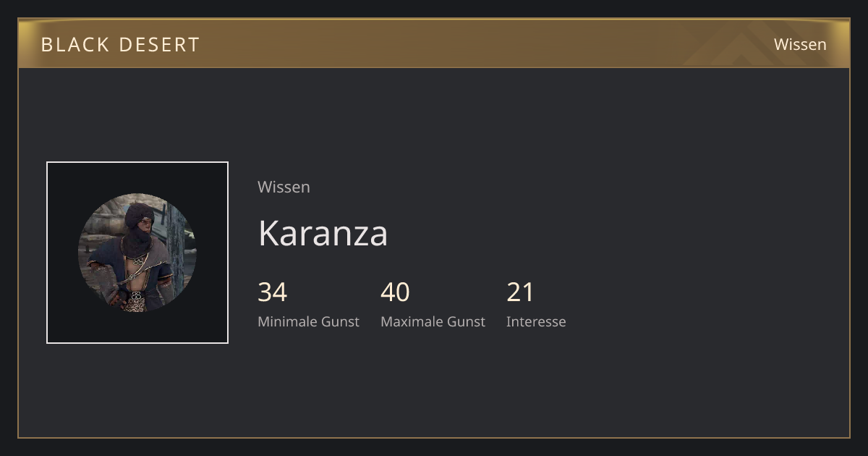The height and width of the screenshot is (456, 868).
Task: Click the Interesse label
Action: 536,322
